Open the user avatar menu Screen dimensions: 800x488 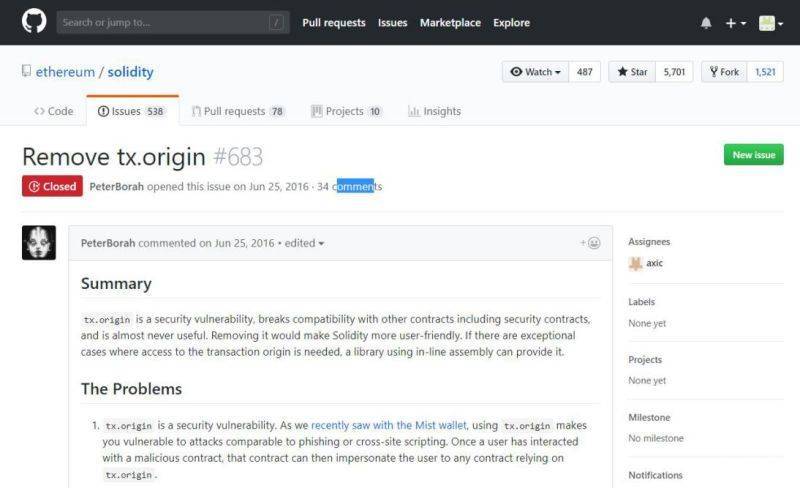point(770,23)
